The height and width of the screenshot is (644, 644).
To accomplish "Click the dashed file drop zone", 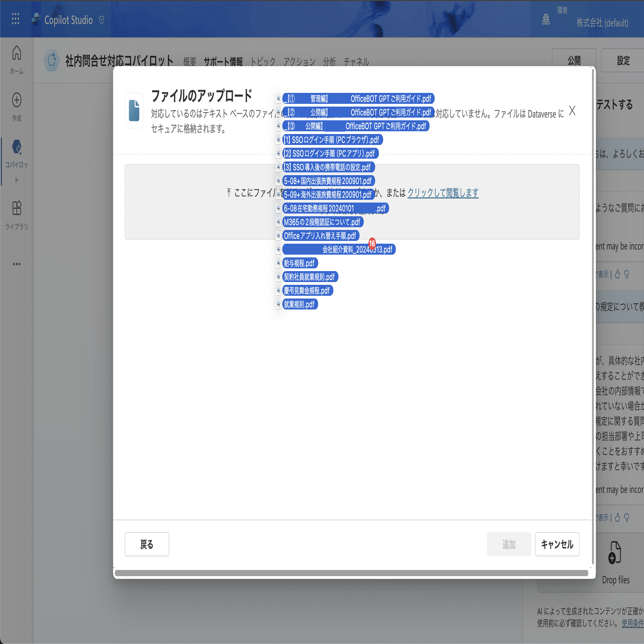I will tap(352, 202).
